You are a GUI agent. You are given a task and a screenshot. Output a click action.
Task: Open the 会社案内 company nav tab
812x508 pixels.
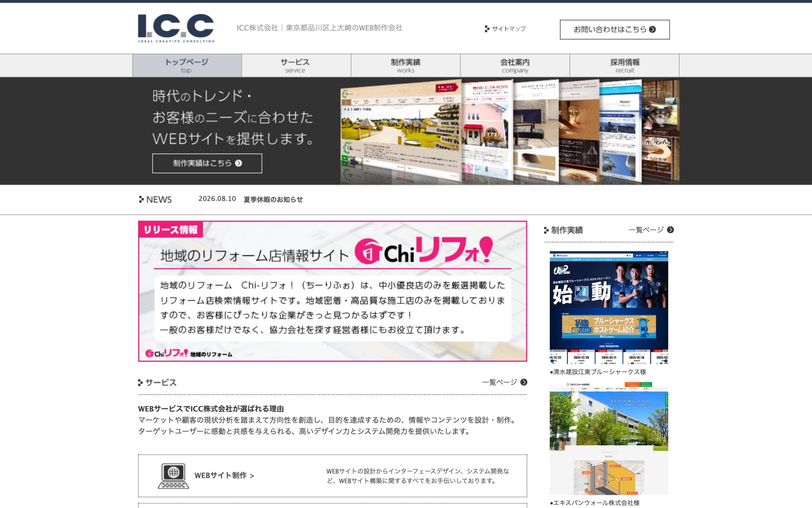[x=515, y=65]
